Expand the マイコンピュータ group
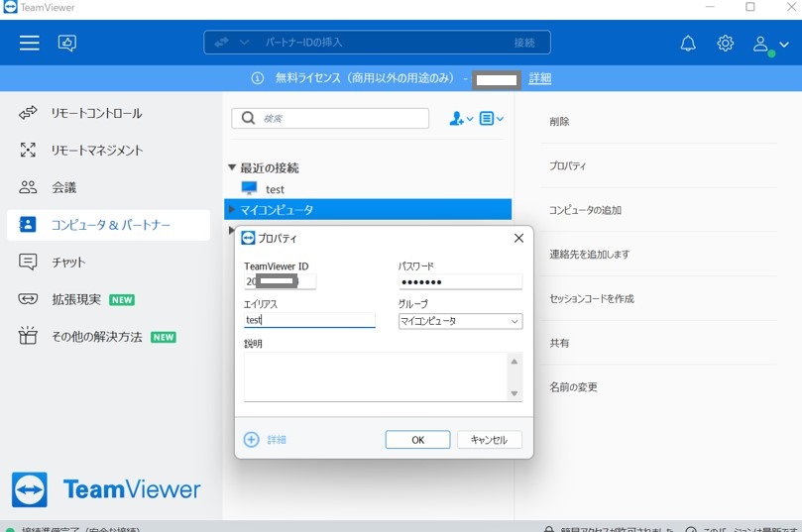 tap(231, 210)
